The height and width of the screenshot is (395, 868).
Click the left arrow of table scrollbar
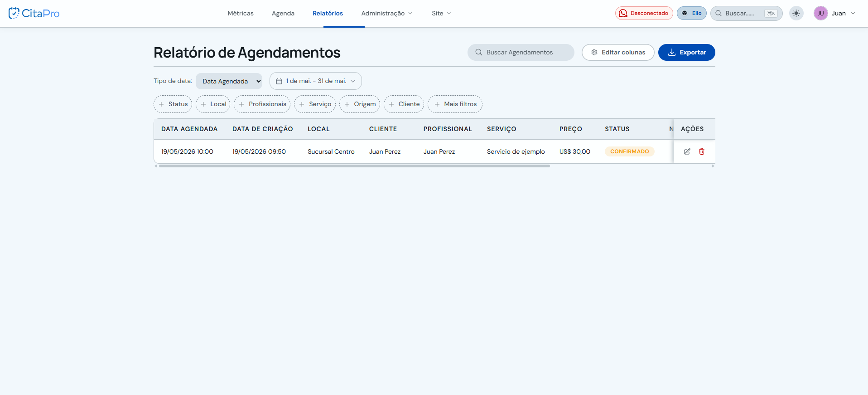[x=156, y=166]
